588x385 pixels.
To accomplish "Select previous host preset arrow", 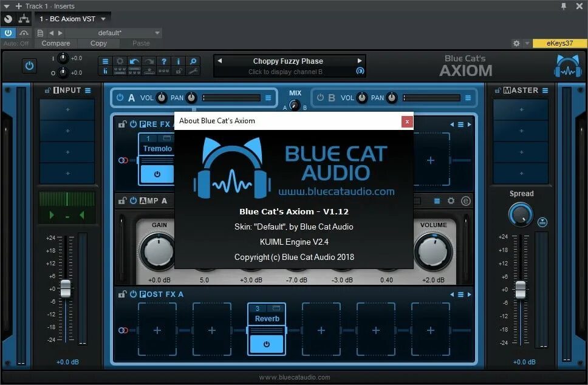I will pos(52,33).
